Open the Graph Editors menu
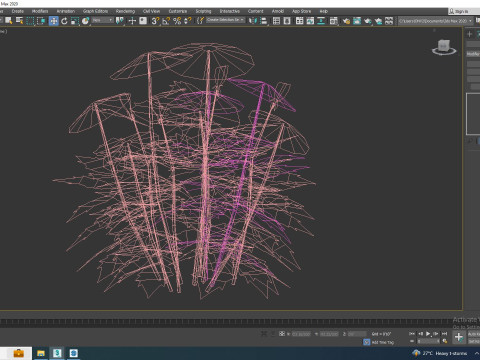480x360 pixels. (x=95, y=11)
